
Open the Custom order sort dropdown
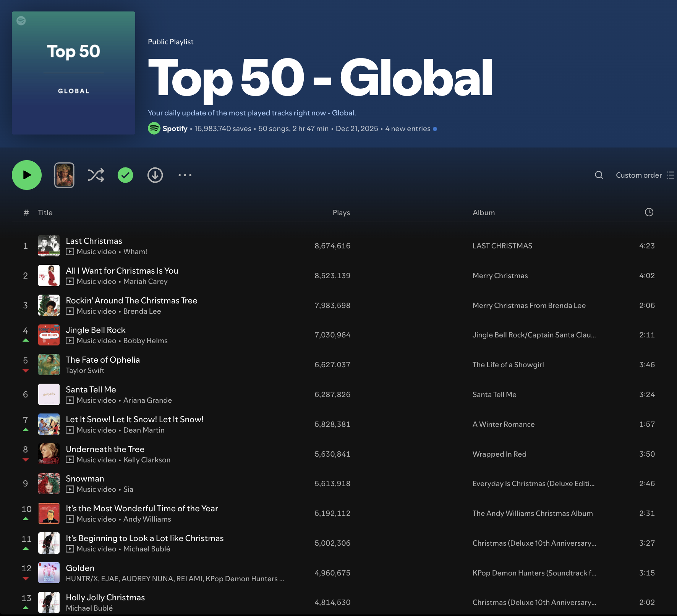(645, 175)
